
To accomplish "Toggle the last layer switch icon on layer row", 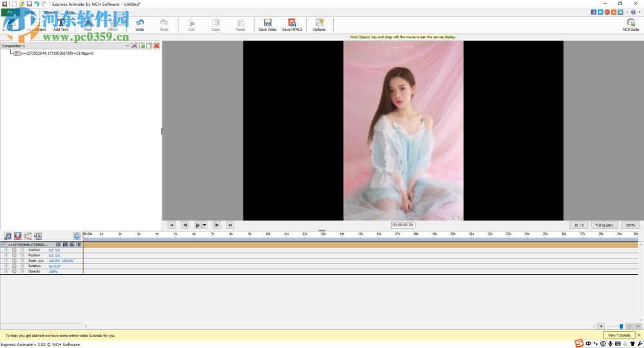I will coord(79,244).
